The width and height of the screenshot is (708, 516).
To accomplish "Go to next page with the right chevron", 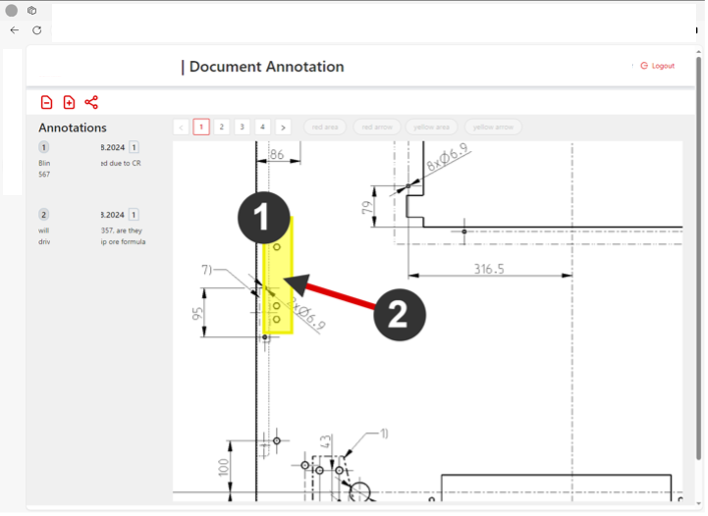I will pyautogui.click(x=283, y=127).
